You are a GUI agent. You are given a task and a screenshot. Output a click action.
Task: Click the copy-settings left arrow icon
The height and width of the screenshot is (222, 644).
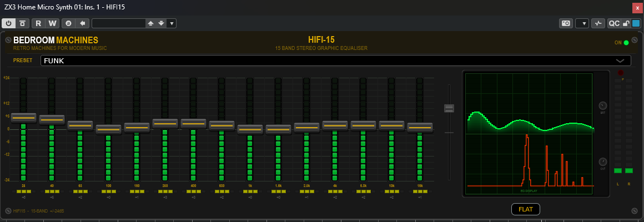82,23
